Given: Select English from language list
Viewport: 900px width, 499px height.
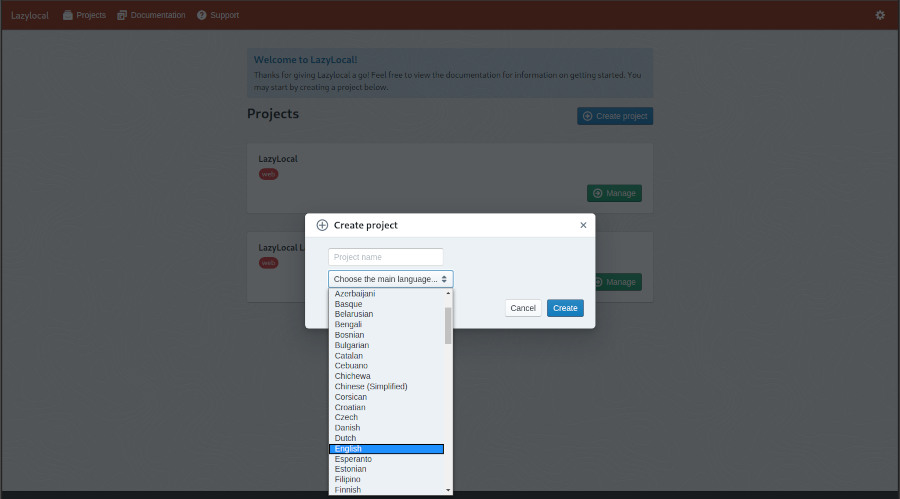Looking at the screenshot, I should pyautogui.click(x=386, y=449).
